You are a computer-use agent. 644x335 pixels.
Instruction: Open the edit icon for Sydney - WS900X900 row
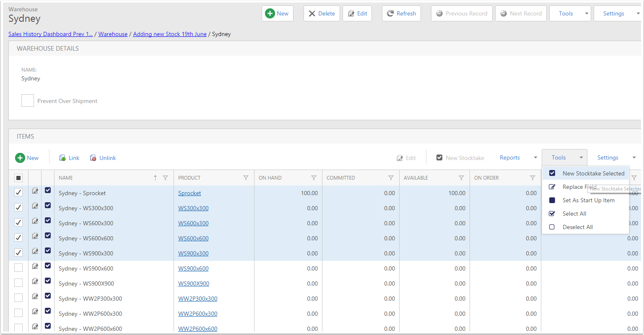[35, 281]
